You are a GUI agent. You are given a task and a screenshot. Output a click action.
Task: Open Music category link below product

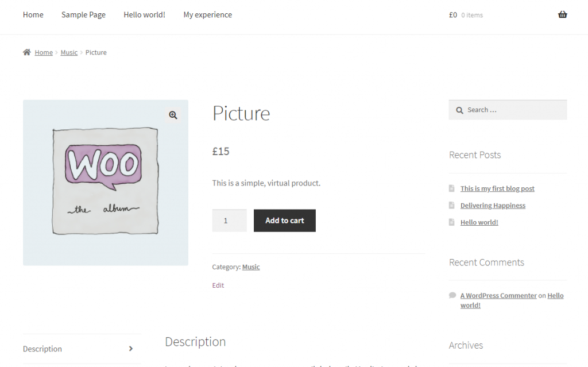tap(251, 267)
